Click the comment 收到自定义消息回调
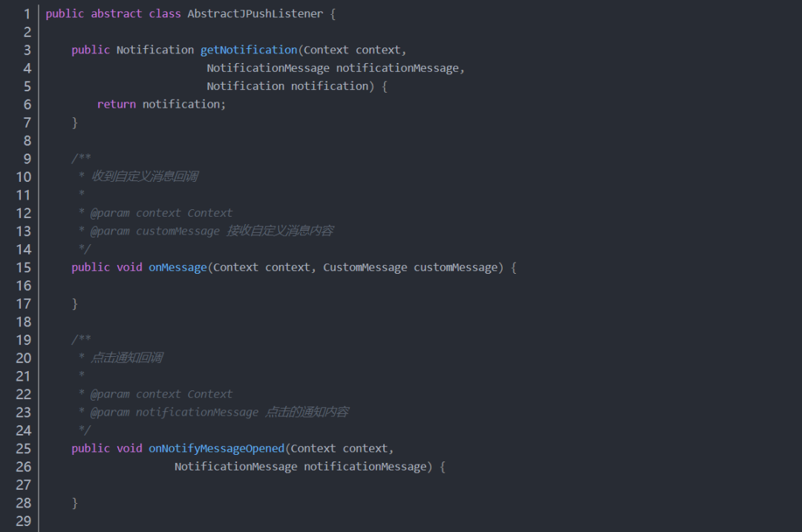Image resolution: width=802 pixels, height=532 pixels. [145, 177]
